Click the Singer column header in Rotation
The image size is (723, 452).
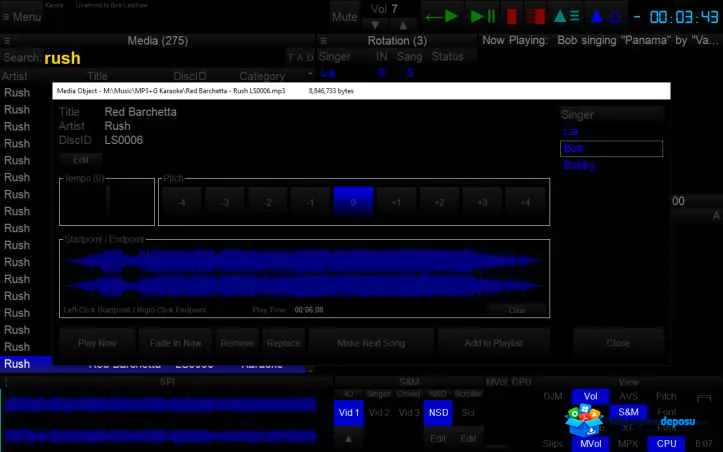(334, 57)
